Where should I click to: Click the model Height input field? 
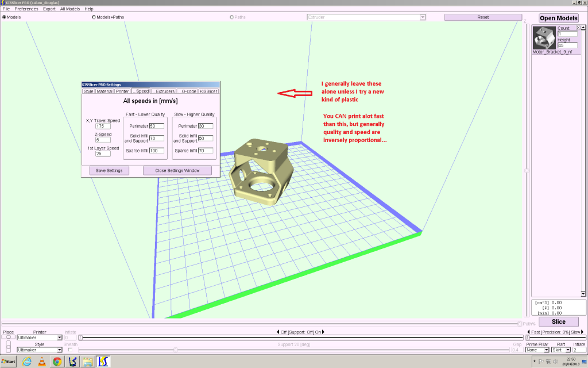pos(567,45)
